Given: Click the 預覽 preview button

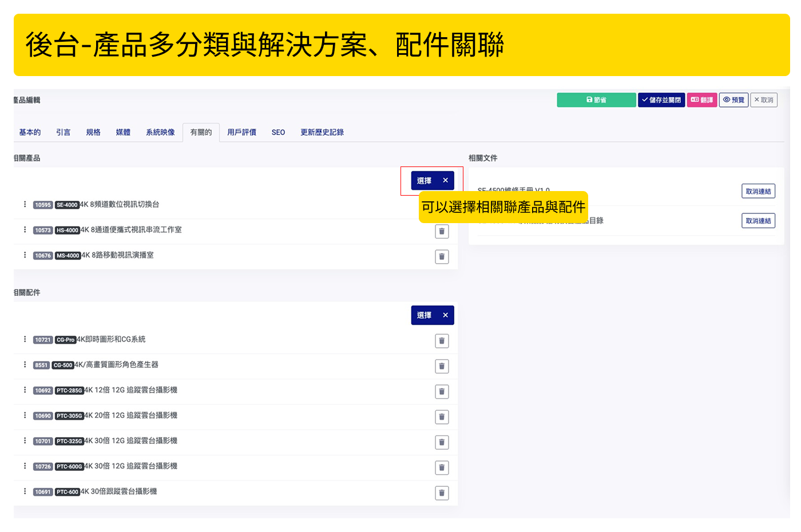Looking at the screenshot, I should [733, 100].
